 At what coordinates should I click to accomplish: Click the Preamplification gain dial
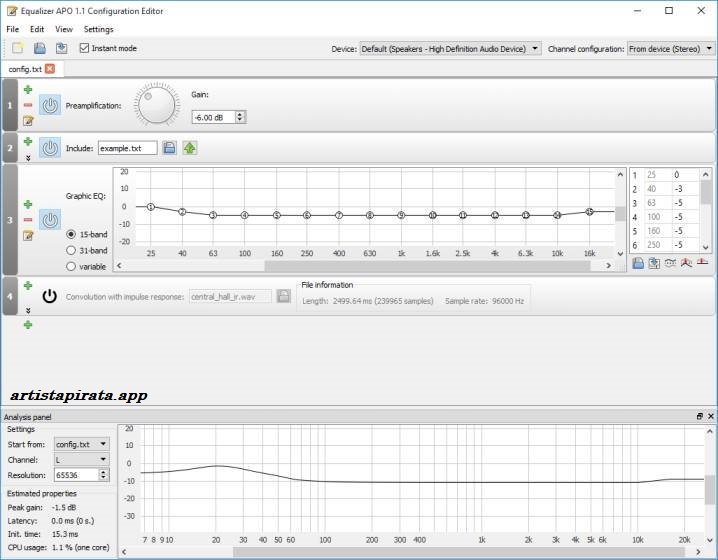click(157, 105)
